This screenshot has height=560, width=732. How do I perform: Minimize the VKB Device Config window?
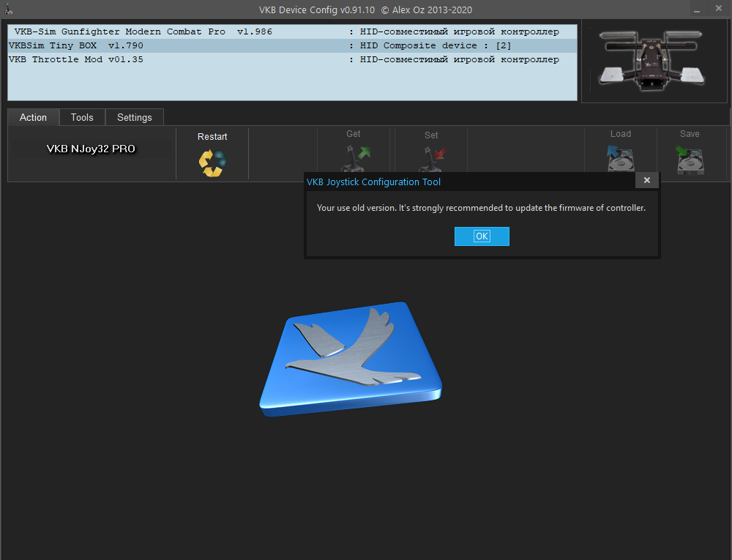click(697, 10)
